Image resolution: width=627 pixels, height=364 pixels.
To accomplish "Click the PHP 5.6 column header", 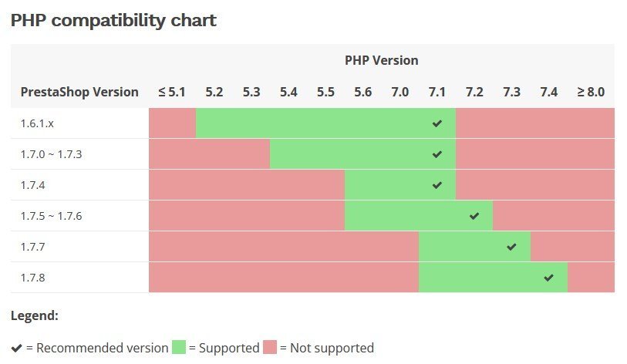I will 362,92.
